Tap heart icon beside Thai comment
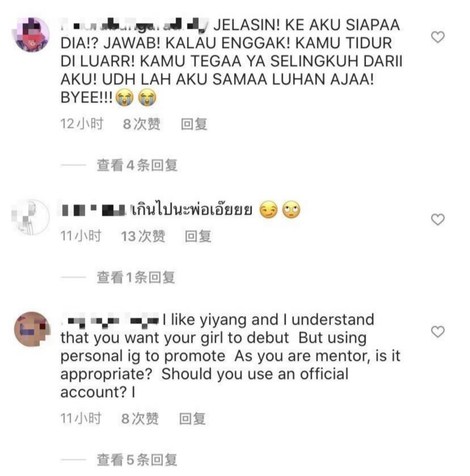This screenshot has width=470, height=476. (x=438, y=219)
